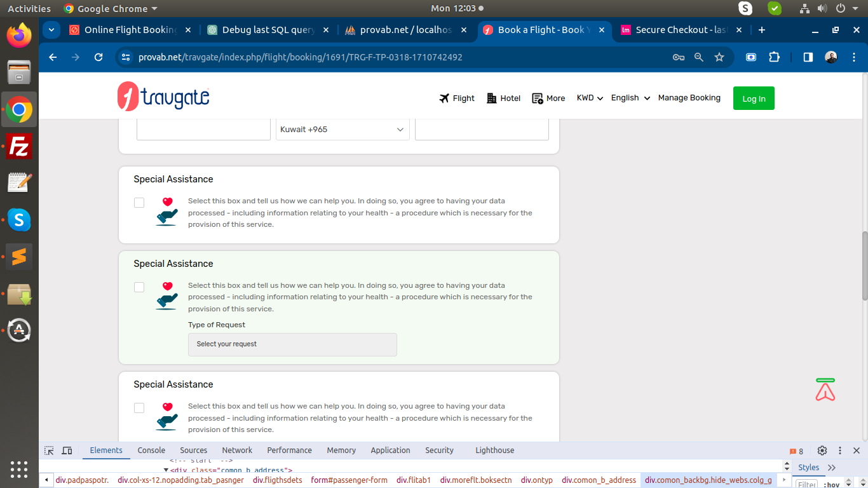
Task: Open the DevTools Console tab
Action: [151, 451]
